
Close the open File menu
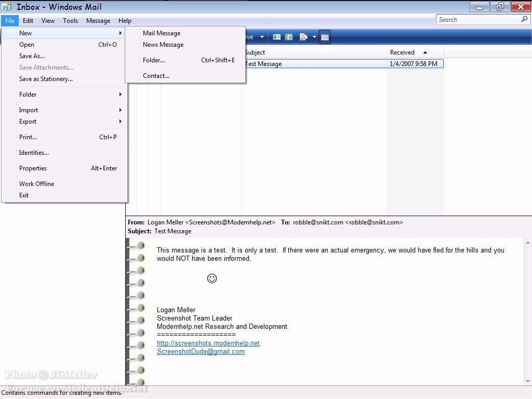pyautogui.click(x=10, y=21)
